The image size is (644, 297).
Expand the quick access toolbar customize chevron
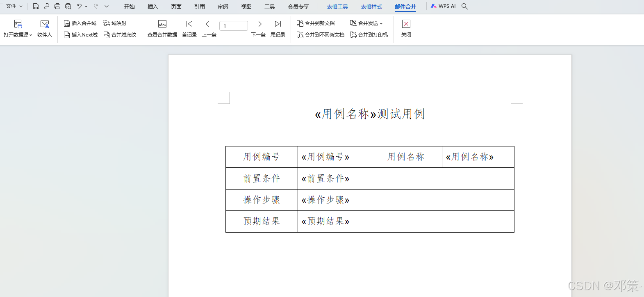click(107, 6)
